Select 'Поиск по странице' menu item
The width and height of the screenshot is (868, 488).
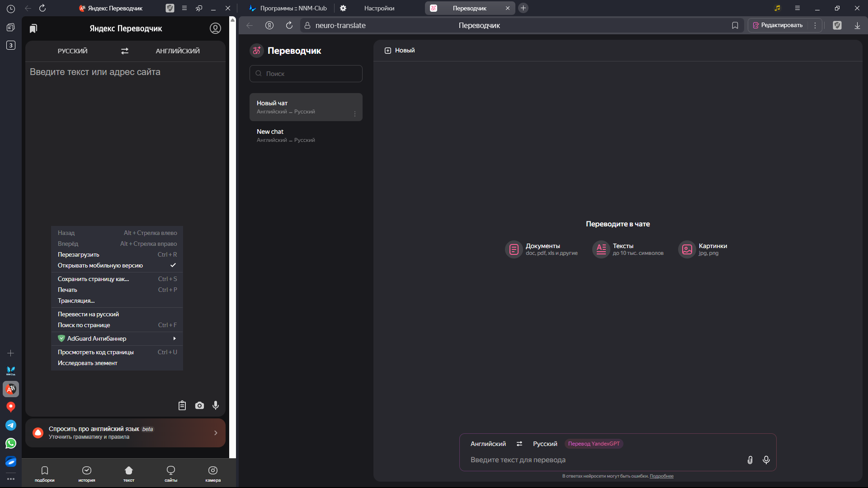point(117,325)
